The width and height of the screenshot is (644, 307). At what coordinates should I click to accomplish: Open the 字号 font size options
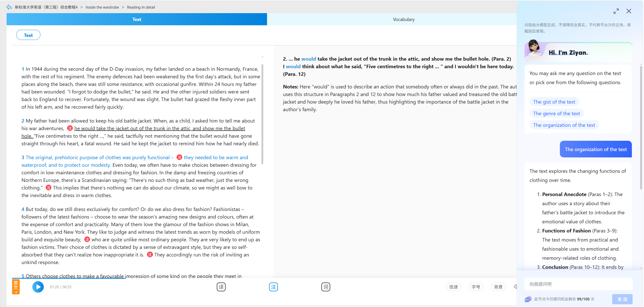[476, 287]
